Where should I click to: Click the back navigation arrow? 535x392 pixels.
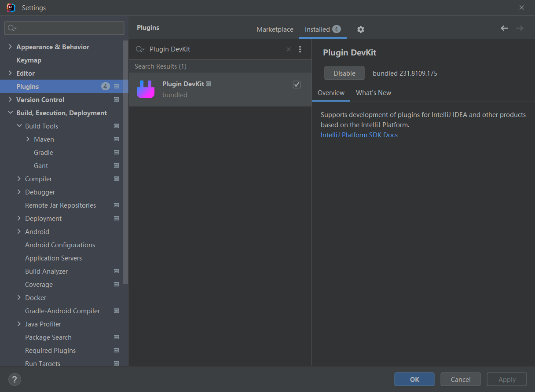point(504,28)
